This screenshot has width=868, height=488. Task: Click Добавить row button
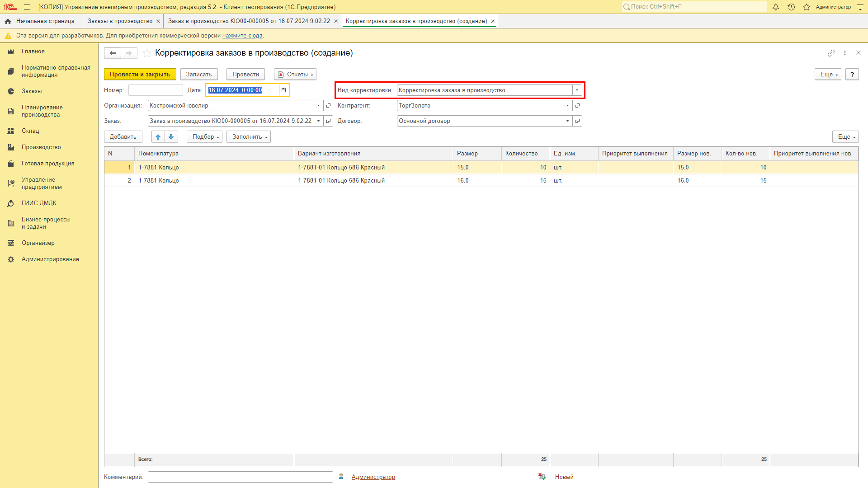tap(123, 137)
